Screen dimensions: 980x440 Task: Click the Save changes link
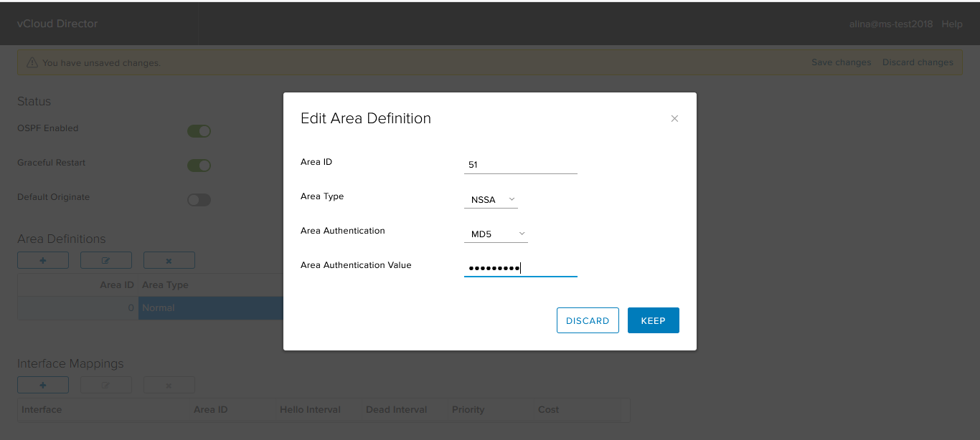coord(841,62)
